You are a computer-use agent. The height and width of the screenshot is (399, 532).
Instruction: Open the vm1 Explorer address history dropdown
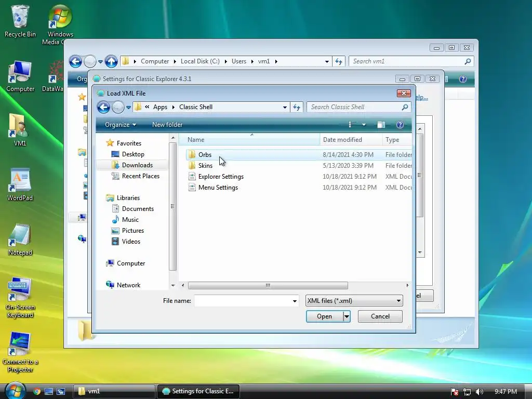(327, 61)
